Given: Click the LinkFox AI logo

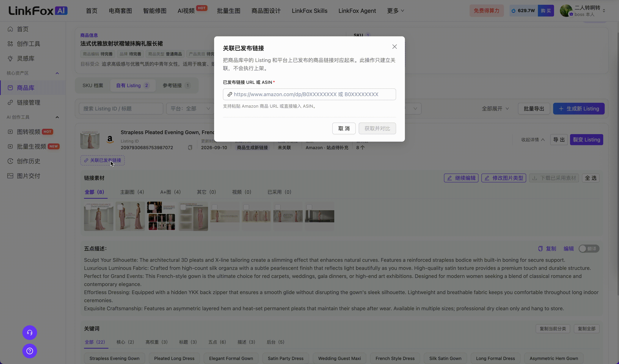Looking at the screenshot, I should point(38,11).
